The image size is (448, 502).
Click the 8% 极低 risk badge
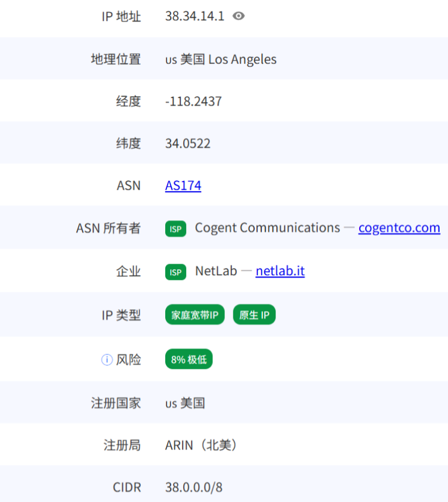click(x=189, y=360)
